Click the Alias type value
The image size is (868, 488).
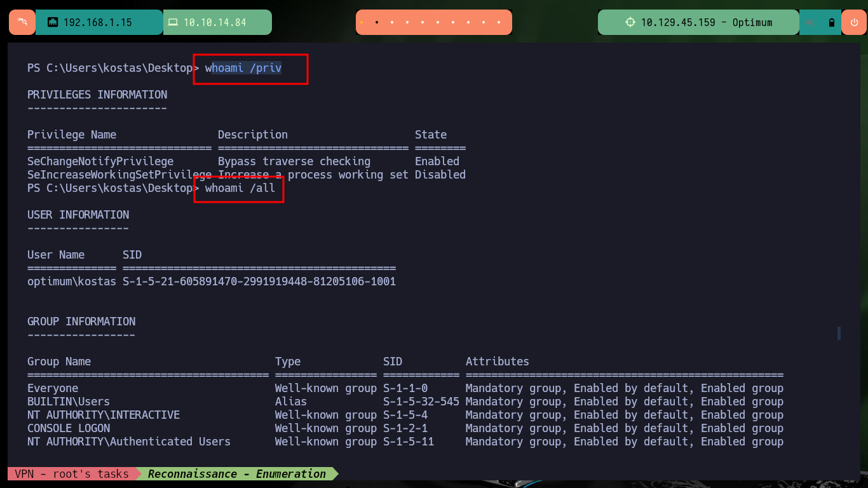(x=291, y=402)
